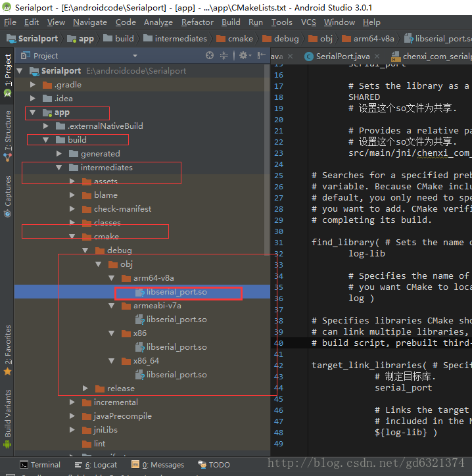Toggle the Structure side panel
472x476 pixels.
(8, 135)
